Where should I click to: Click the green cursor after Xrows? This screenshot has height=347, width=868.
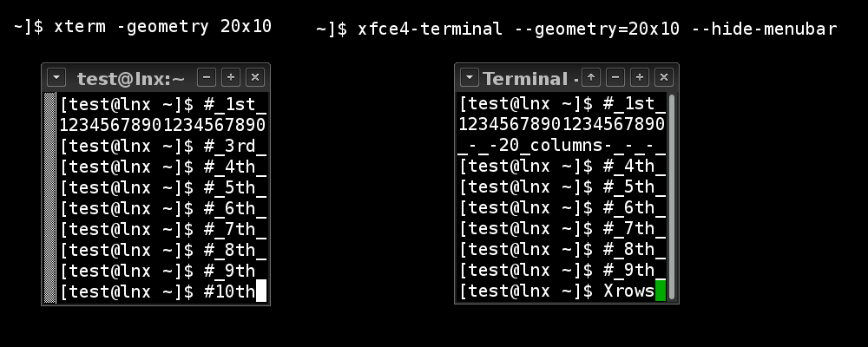[661, 291]
